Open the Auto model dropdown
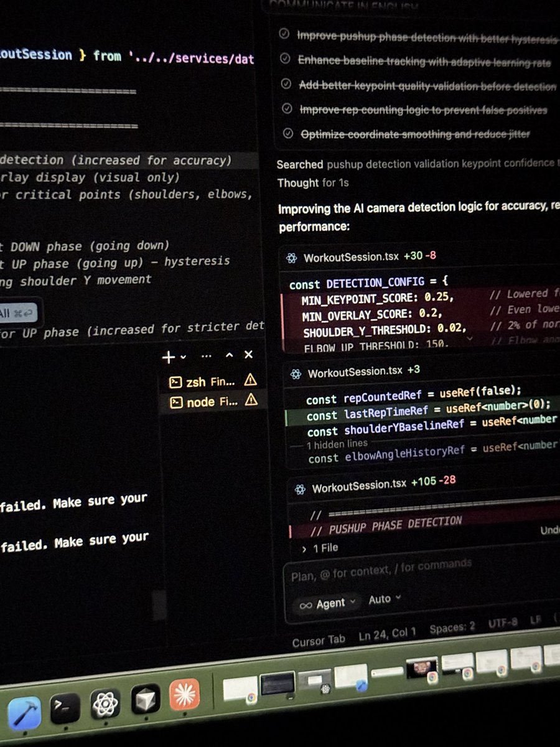This screenshot has height=747, width=560. (385, 599)
